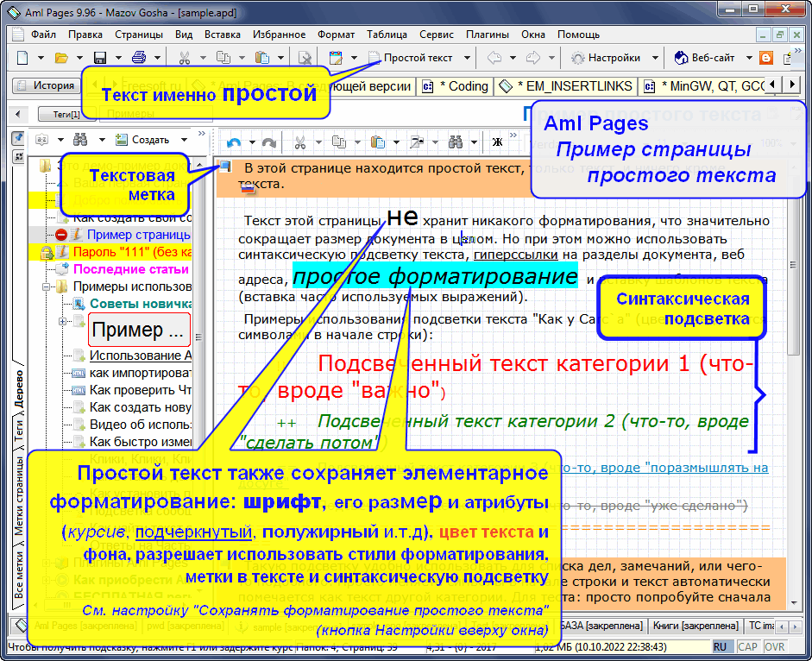The height and width of the screenshot is (661, 812).
Task: Click the notepad with pencil icon in main toolbar
Action: (336, 58)
